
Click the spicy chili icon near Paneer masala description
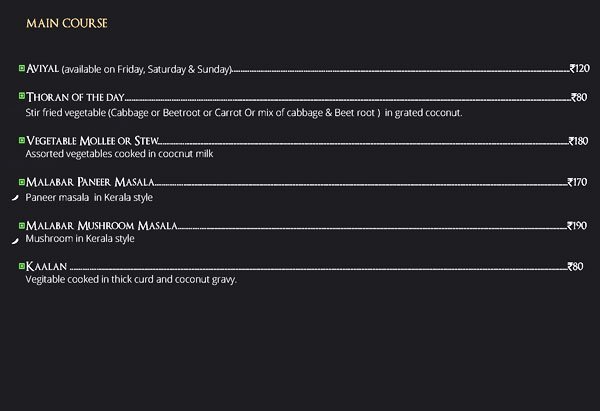point(14,200)
